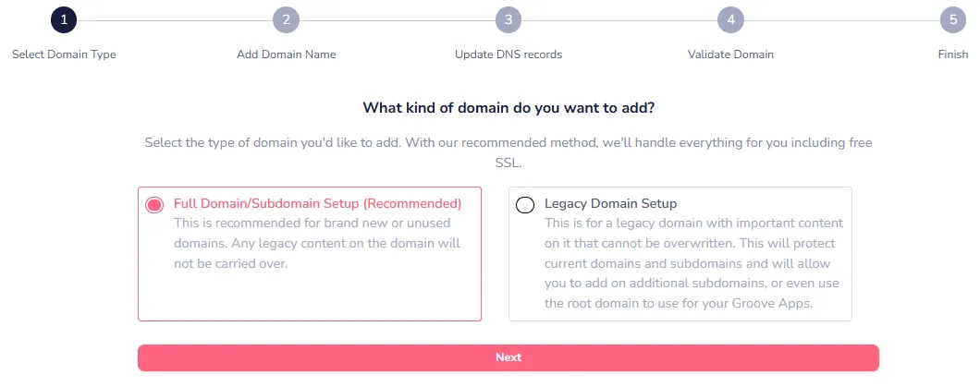Click the progress line between steps 1 and 2

[x=175, y=20]
